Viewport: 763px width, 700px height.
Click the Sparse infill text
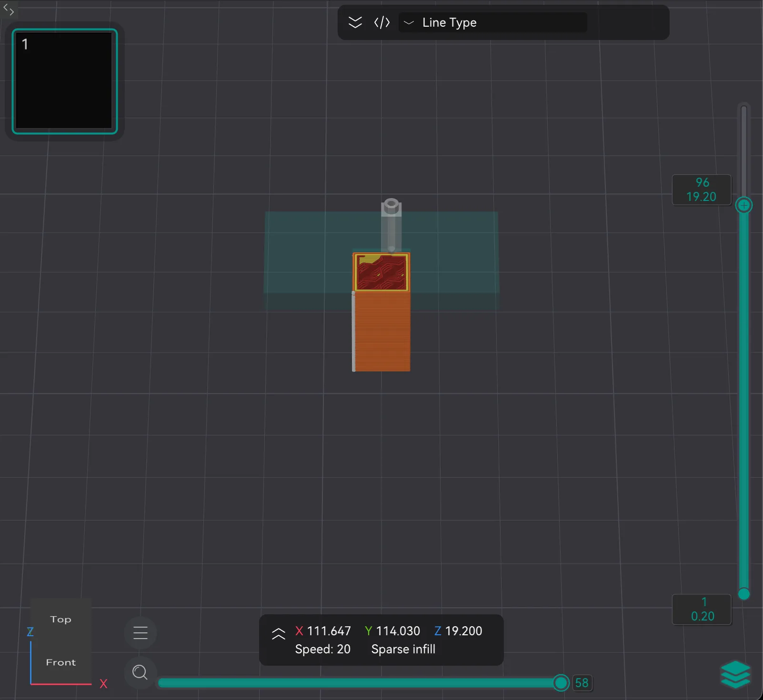pos(403,649)
